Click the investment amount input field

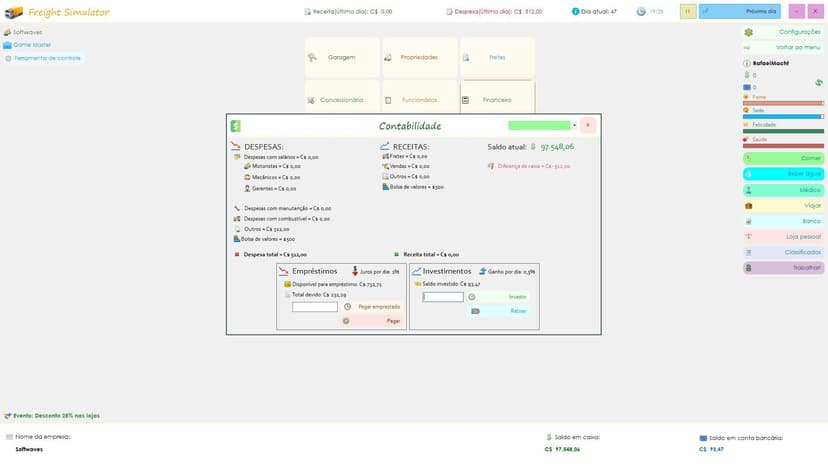coord(443,297)
